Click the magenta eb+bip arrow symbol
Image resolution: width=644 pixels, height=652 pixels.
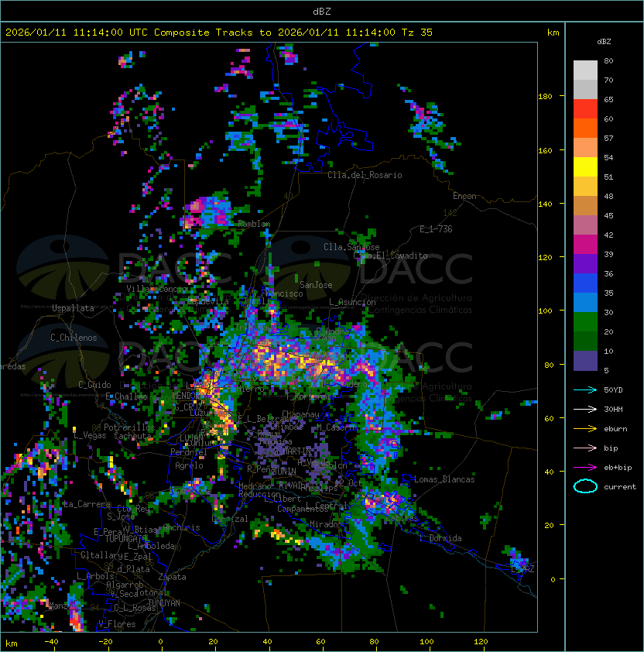585,468
